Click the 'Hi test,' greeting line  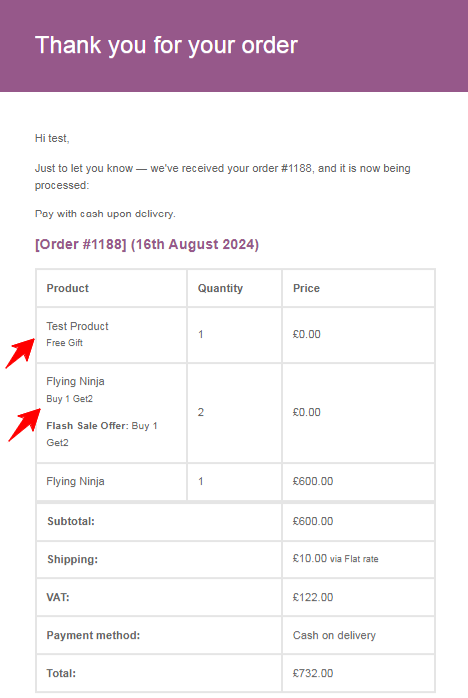tap(52, 138)
